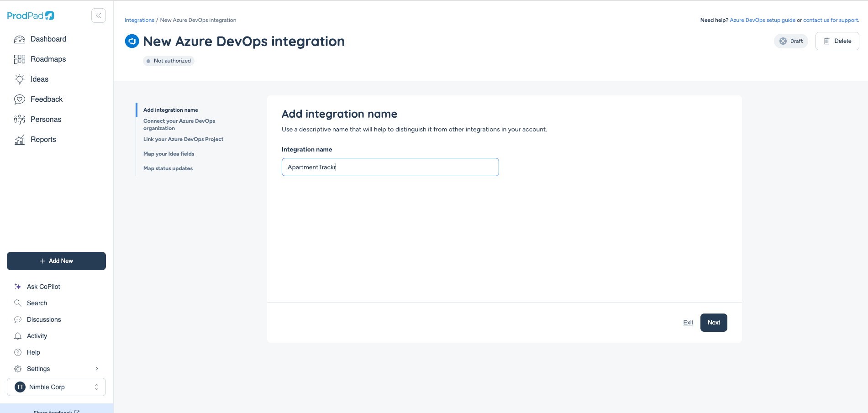
Task: Go to Roadmaps
Action: pos(48,59)
